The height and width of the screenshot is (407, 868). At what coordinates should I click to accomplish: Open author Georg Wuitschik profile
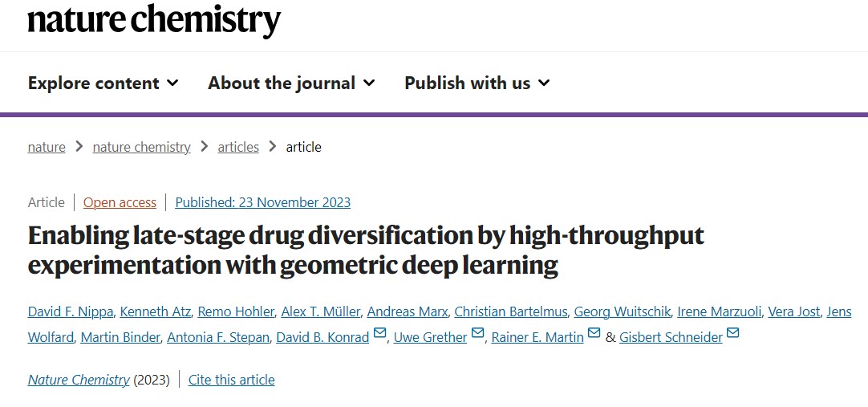click(623, 311)
